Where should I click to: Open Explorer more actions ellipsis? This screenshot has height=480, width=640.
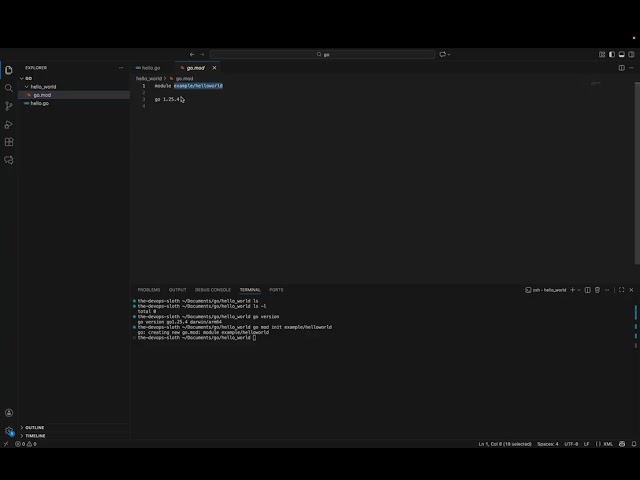tap(121, 68)
